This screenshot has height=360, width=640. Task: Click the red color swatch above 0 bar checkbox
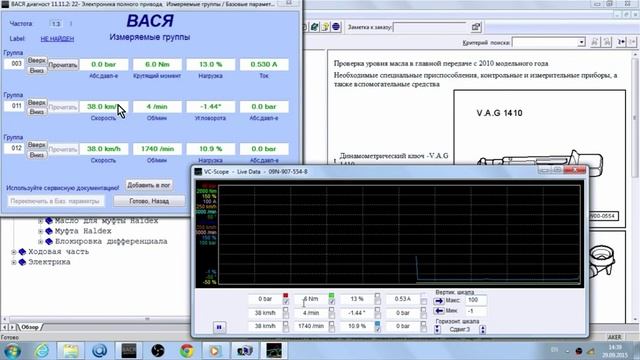pyautogui.click(x=285, y=295)
